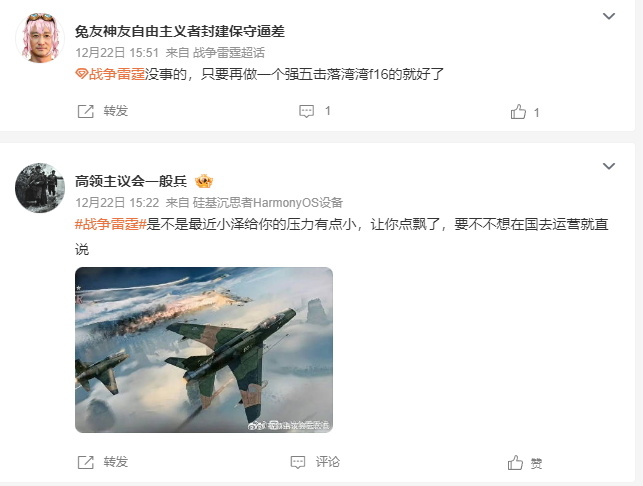Click comment bubble icon on second post

click(x=298, y=462)
